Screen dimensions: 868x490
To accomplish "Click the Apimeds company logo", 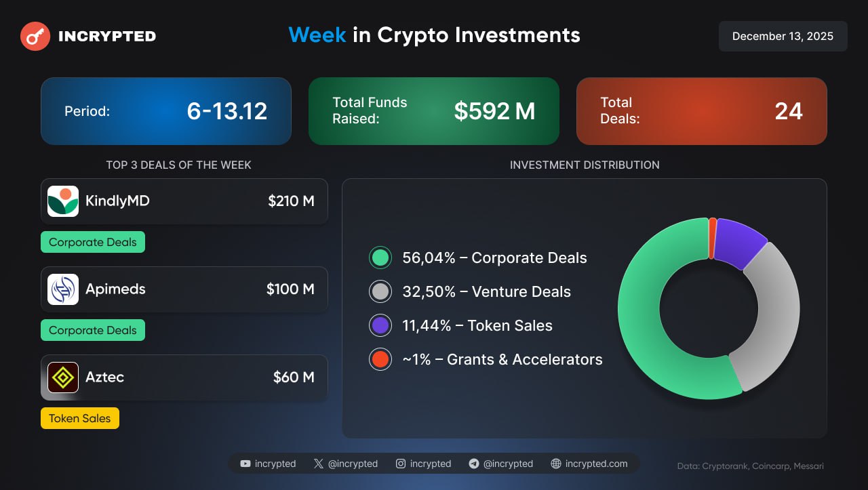I will (x=63, y=289).
